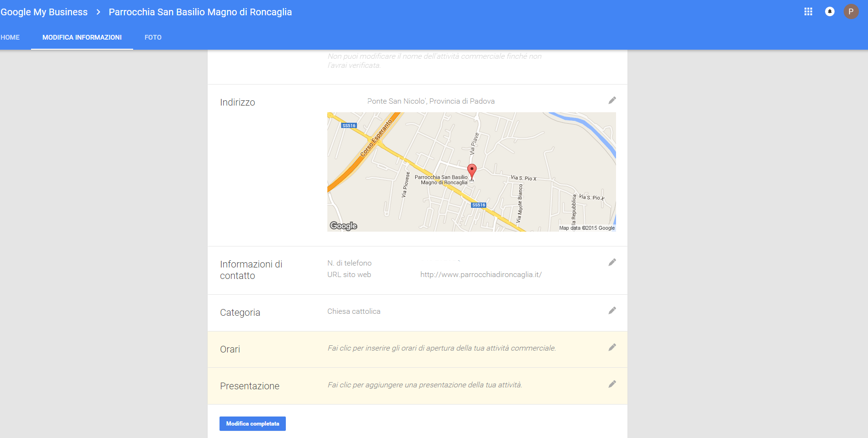Open the Google apps grid icon

click(x=808, y=11)
